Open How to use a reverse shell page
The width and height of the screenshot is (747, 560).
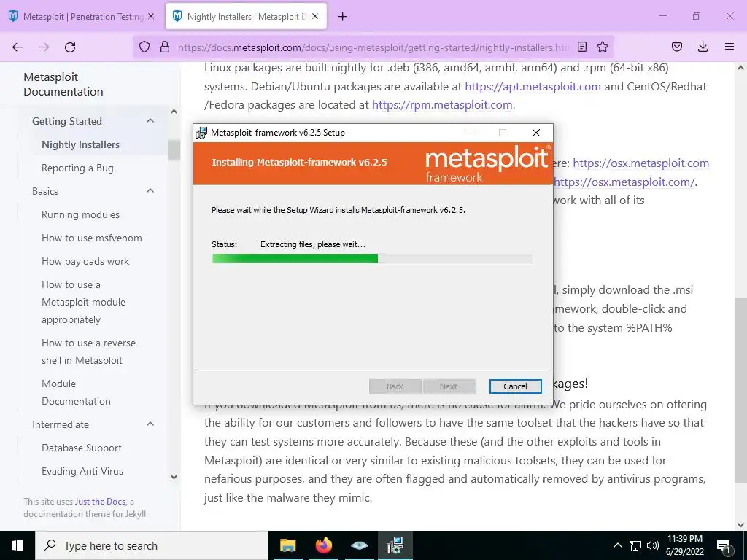[x=88, y=351]
